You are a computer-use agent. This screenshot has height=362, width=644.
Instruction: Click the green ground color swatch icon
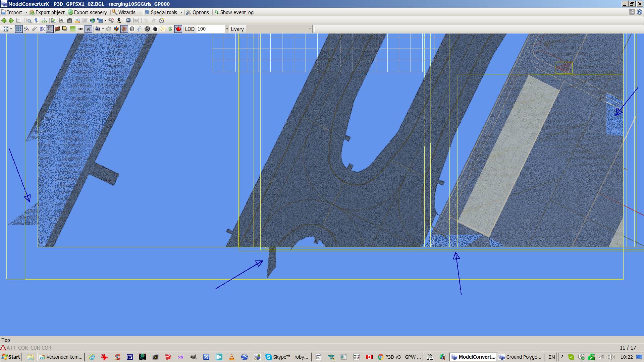pyautogui.click(x=72, y=29)
